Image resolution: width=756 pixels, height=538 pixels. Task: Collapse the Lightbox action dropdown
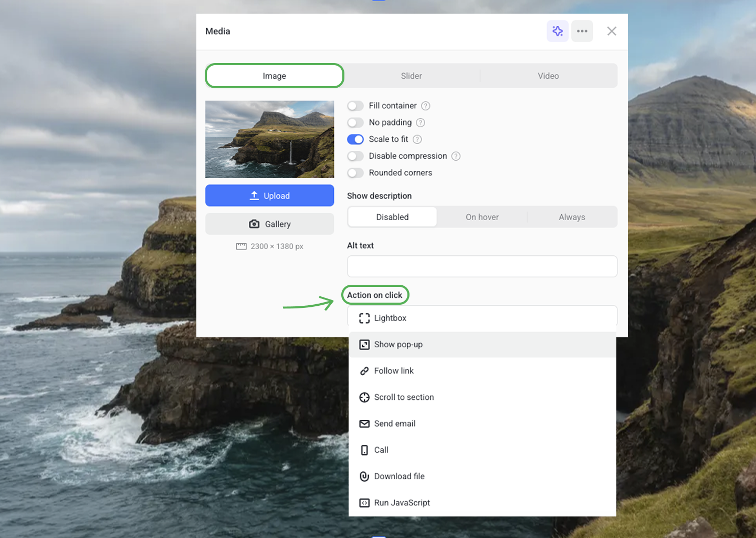click(x=481, y=318)
